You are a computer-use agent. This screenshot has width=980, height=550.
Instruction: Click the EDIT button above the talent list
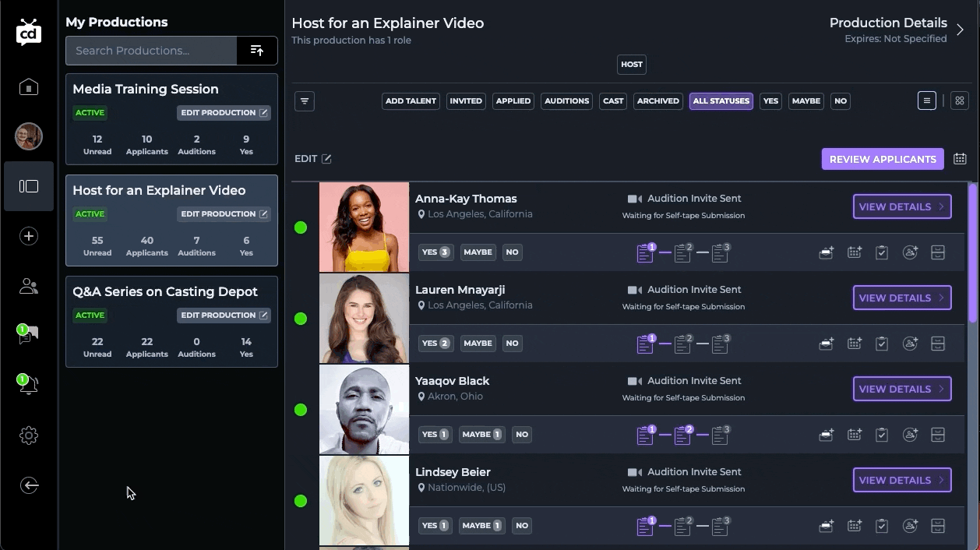pos(313,159)
